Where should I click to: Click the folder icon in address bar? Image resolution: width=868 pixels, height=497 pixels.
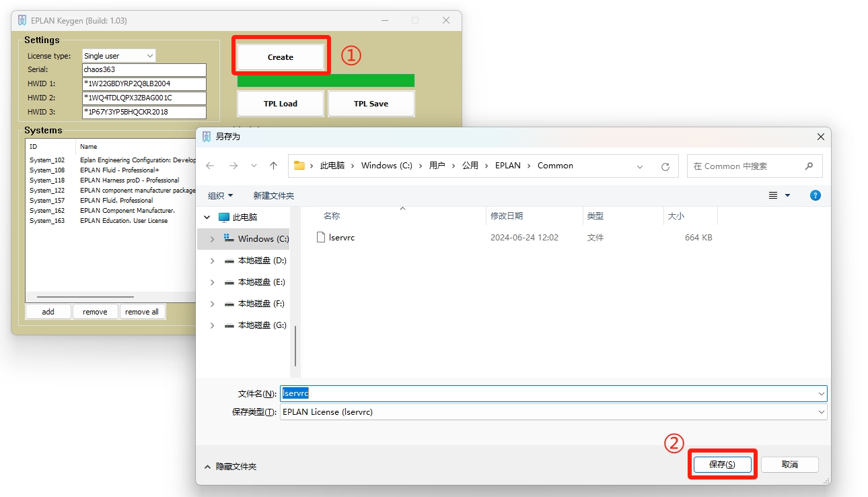point(299,166)
